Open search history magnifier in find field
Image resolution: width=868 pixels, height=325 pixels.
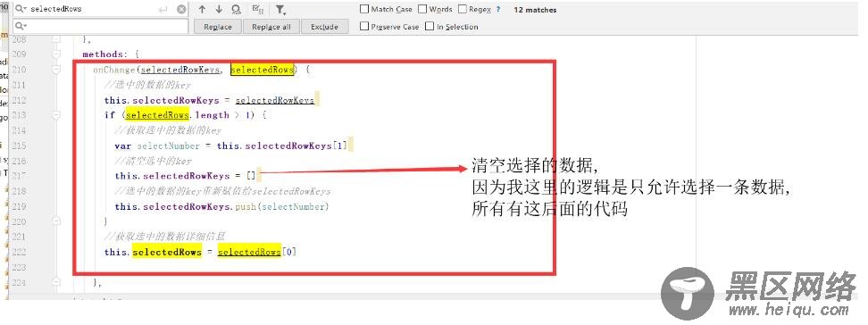point(21,10)
